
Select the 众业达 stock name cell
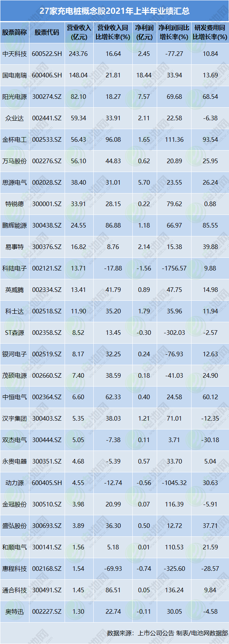click(x=15, y=118)
